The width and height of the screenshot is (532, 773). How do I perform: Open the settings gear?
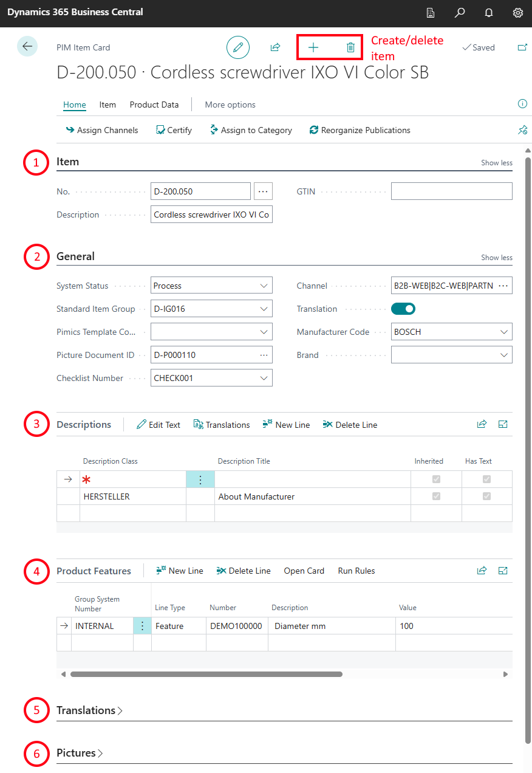(518, 12)
